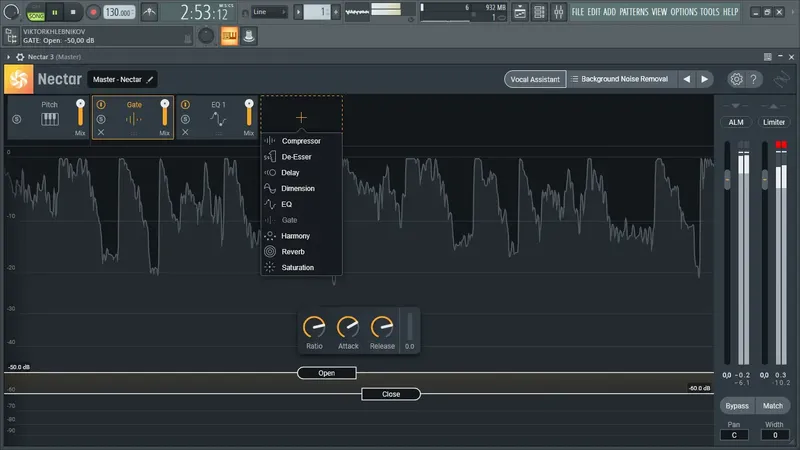Choose Reverb from module list
This screenshot has height=450, width=800.
click(301, 252)
